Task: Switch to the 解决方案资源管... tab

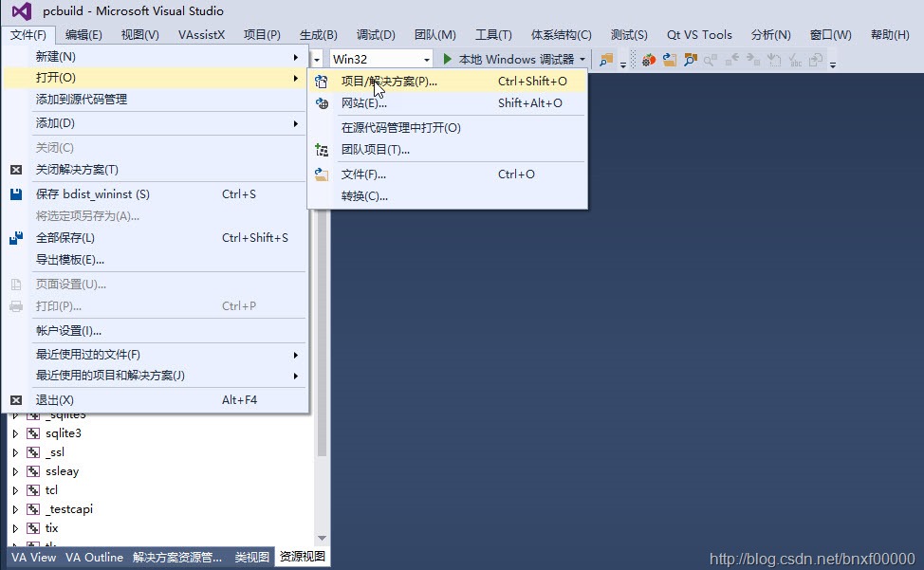Action: (177, 557)
